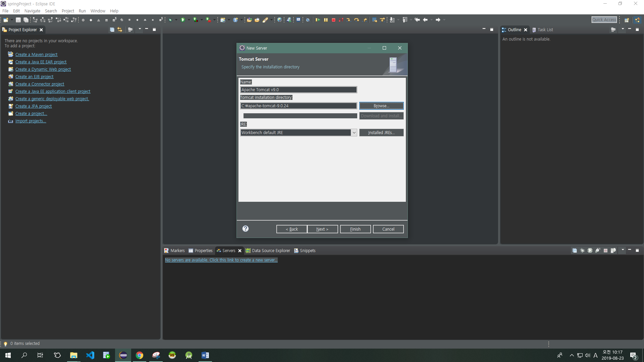The width and height of the screenshot is (644, 362).
Task: Collapse All in Project Explorer
Action: pyautogui.click(x=112, y=29)
